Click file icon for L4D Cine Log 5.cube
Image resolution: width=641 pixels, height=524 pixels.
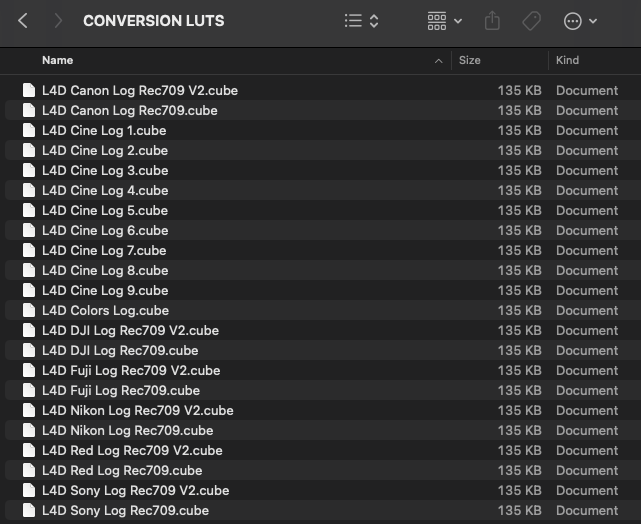[29, 210]
